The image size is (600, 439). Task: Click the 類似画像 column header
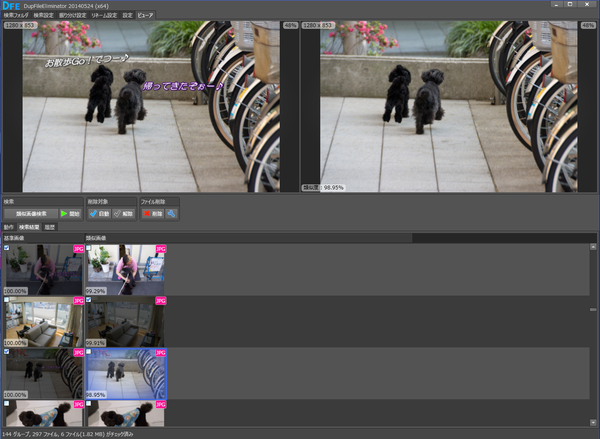[248, 238]
